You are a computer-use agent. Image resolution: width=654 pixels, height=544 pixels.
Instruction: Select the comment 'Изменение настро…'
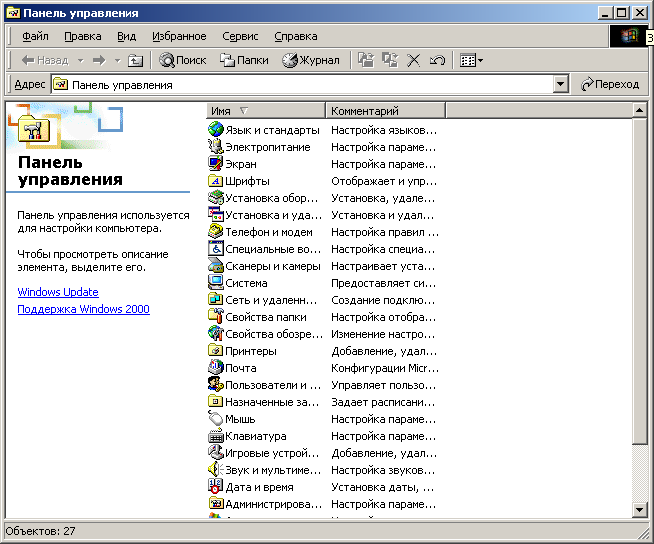383,334
